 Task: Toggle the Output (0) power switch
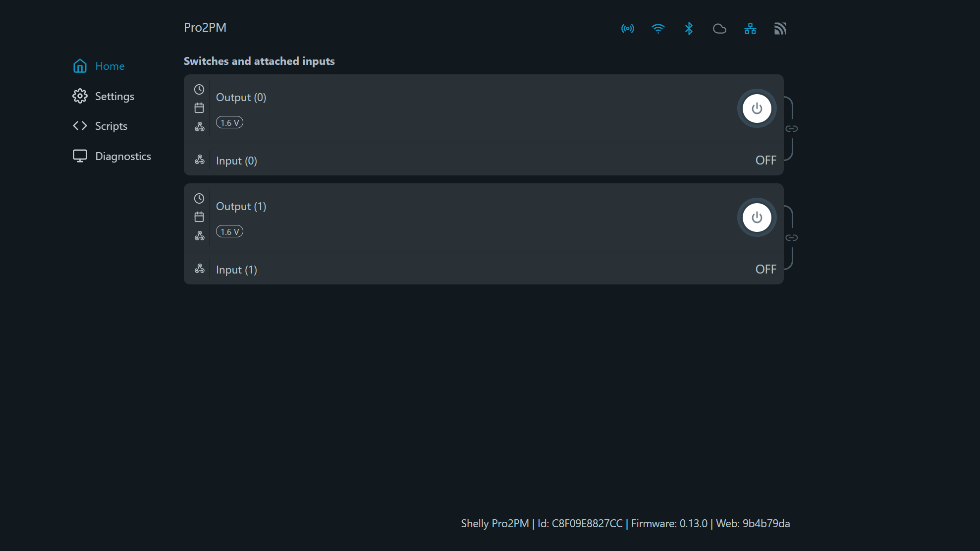coord(757,108)
